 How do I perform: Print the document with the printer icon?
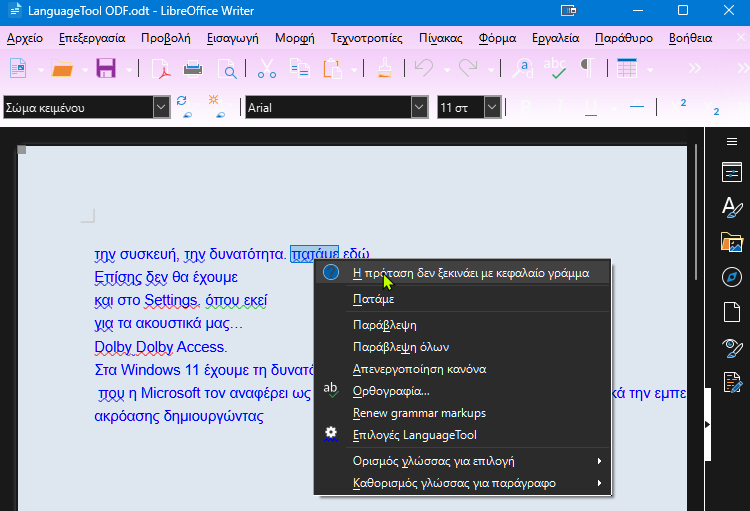193,68
